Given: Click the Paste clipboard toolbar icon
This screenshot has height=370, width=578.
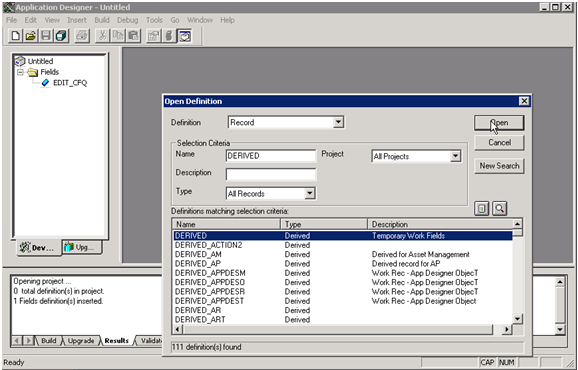Looking at the screenshot, I should (133, 36).
